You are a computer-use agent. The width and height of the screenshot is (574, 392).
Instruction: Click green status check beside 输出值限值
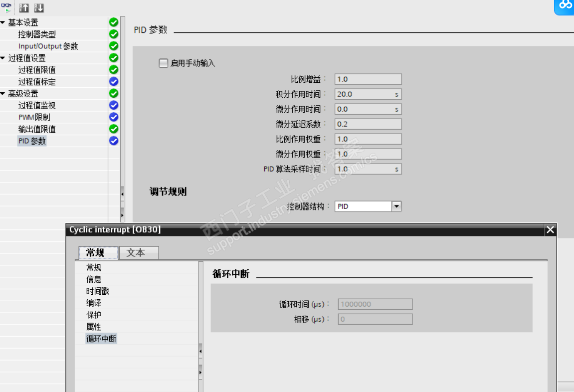114,129
